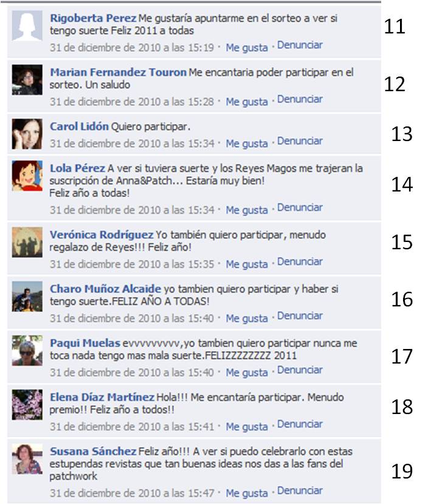Click Verónica Rodríguez's silhouette profile picture
431x504 pixels.
[27, 243]
